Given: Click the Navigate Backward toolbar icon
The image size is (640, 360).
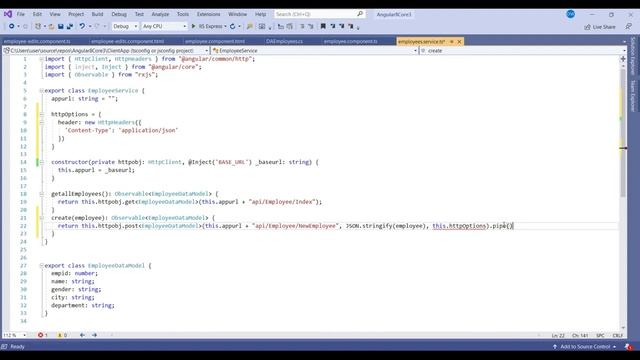Looking at the screenshot, I should [11, 27].
